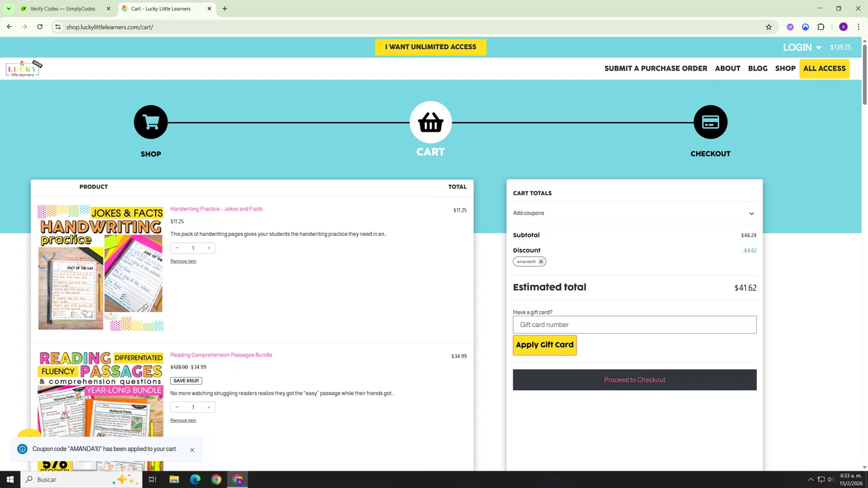The image size is (868, 488).
Task: Reload the current page
Action: point(40,27)
